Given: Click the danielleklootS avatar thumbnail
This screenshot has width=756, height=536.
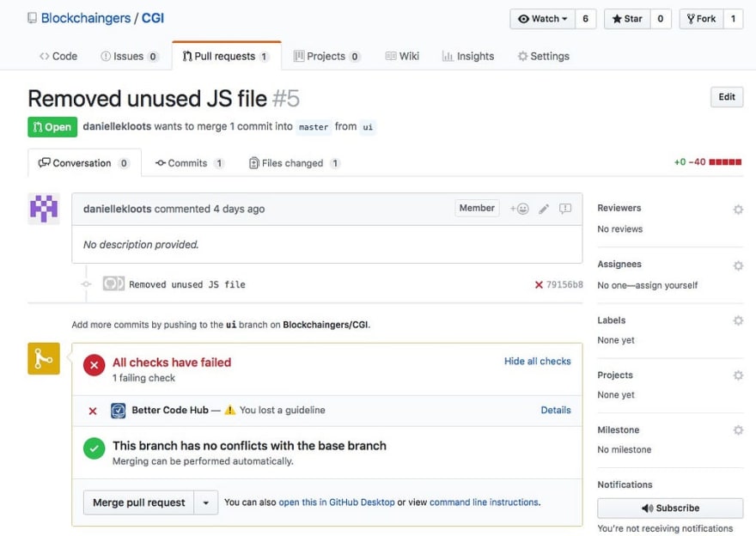Looking at the screenshot, I should [44, 209].
